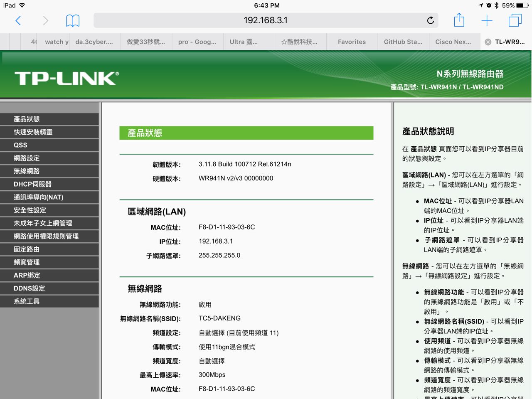Screen dimensions: 532x399
Task: Open 系統工具 sidebar menu
Action: 49,301
